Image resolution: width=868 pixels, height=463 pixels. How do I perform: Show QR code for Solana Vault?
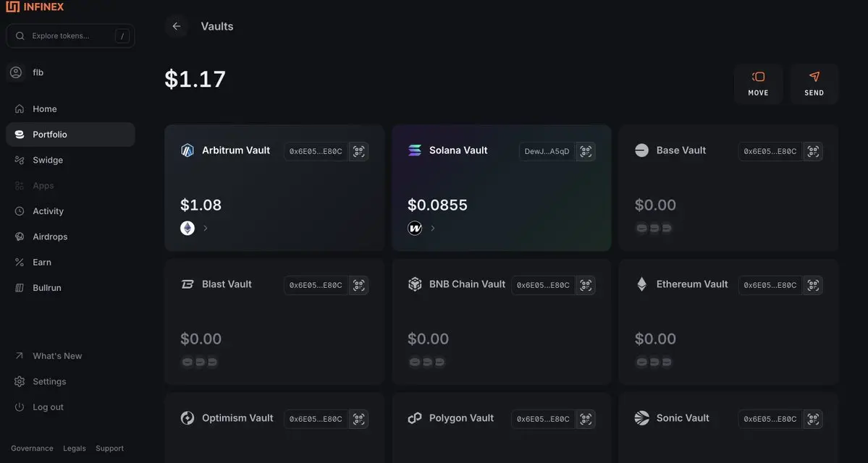[x=586, y=152]
